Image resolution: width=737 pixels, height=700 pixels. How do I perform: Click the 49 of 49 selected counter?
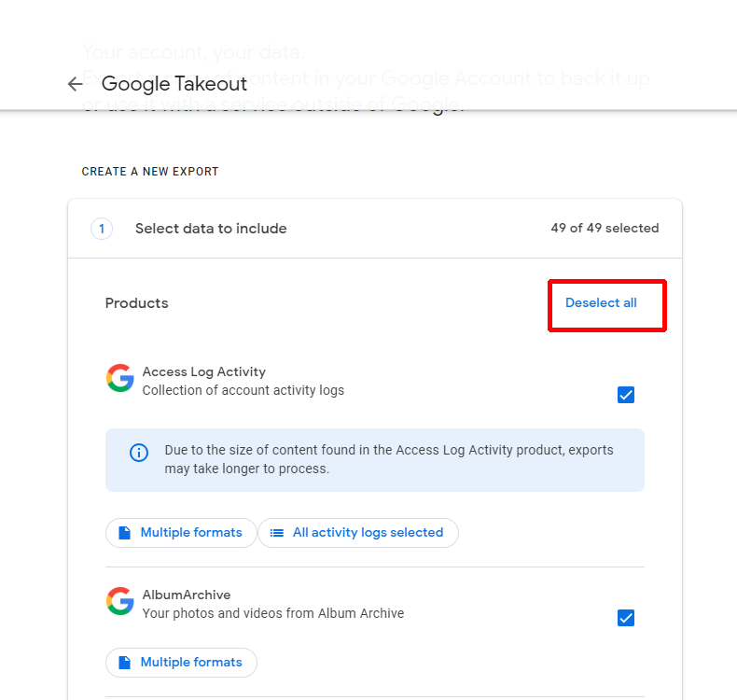point(605,229)
